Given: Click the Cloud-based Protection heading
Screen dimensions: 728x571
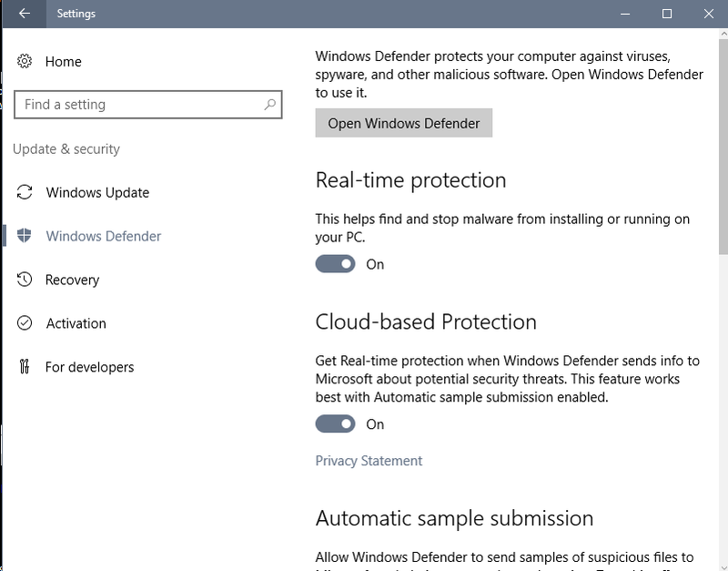Looking at the screenshot, I should point(426,321).
